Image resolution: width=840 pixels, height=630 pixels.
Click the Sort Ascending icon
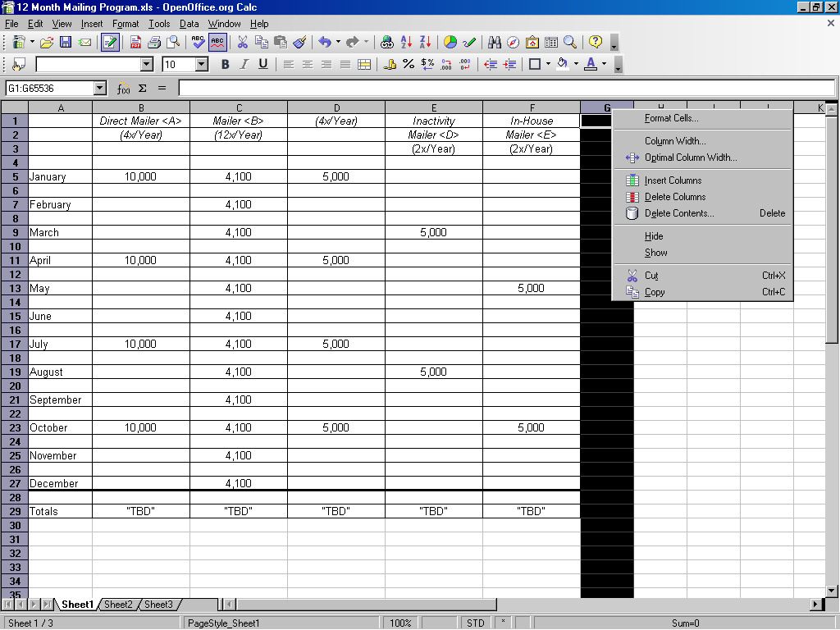tap(407, 42)
